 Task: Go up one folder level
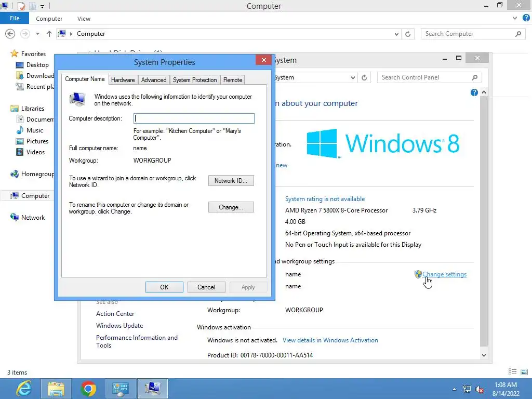[49, 34]
